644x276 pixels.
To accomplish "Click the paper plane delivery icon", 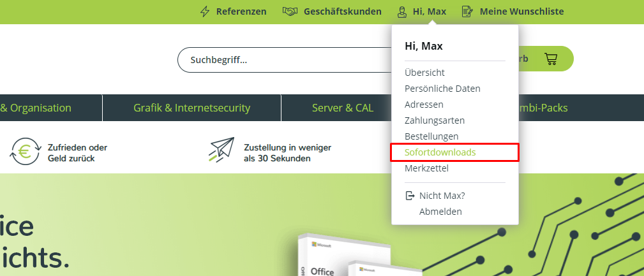I will pos(221,149).
